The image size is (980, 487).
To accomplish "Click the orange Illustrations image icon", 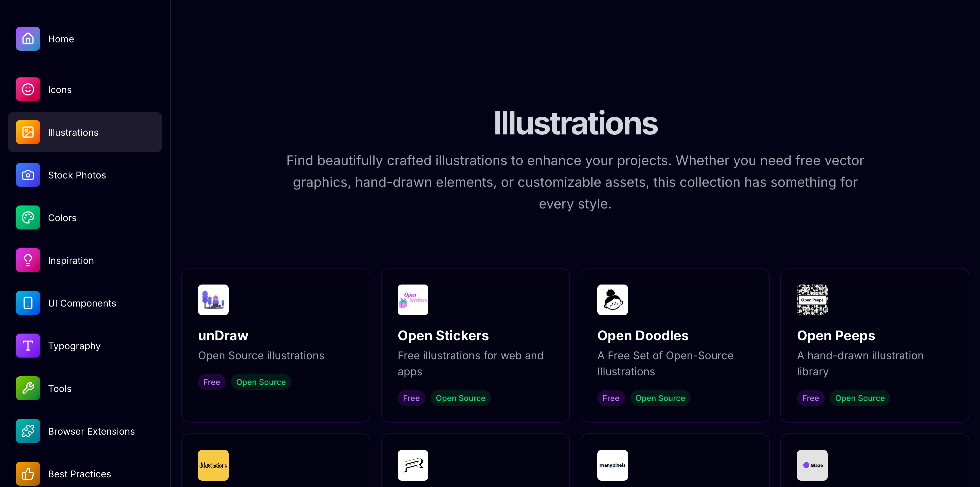I will pyautogui.click(x=28, y=132).
